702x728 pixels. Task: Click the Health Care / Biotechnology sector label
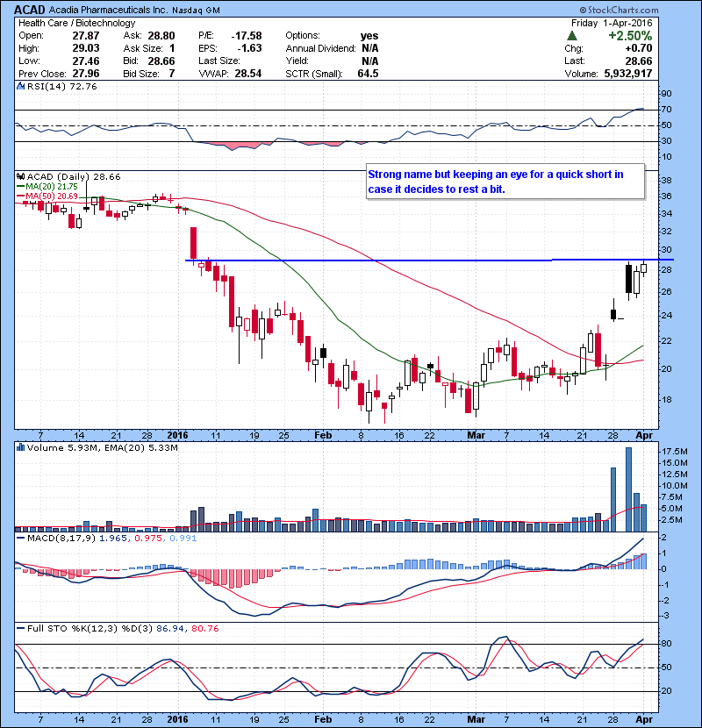point(76,23)
